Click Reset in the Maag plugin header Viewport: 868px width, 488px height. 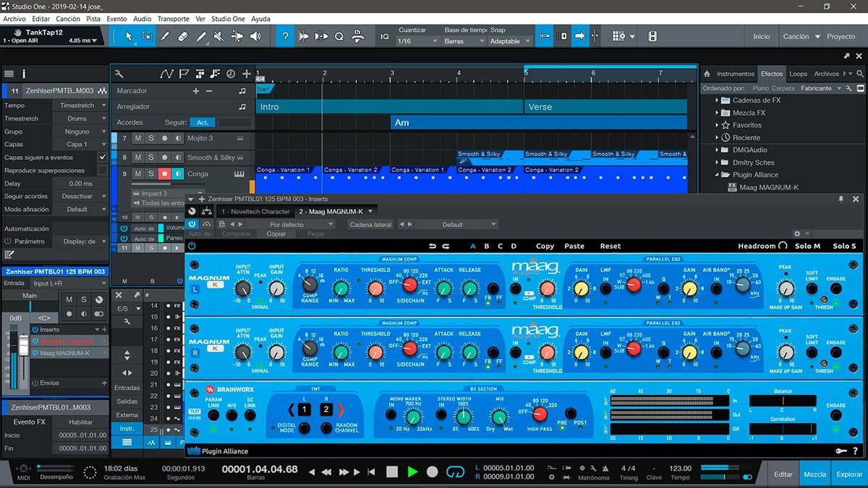point(610,246)
